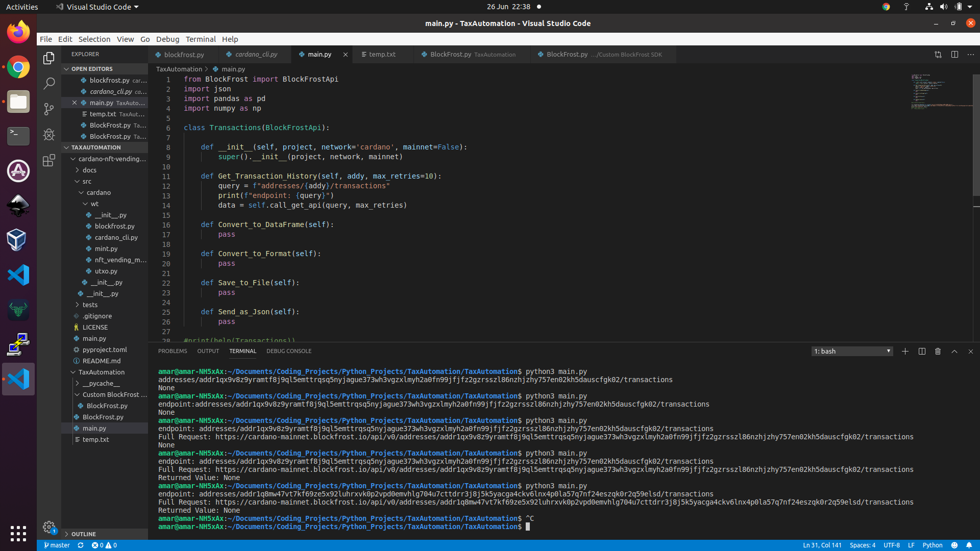Open the Extensions view
980x551 pixels.
coord(49,160)
